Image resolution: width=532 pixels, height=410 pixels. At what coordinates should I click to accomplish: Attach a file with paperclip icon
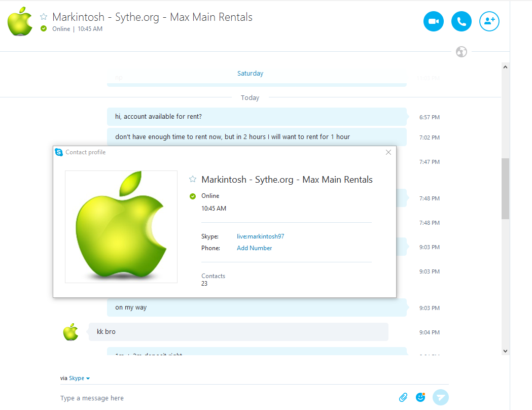tap(403, 397)
